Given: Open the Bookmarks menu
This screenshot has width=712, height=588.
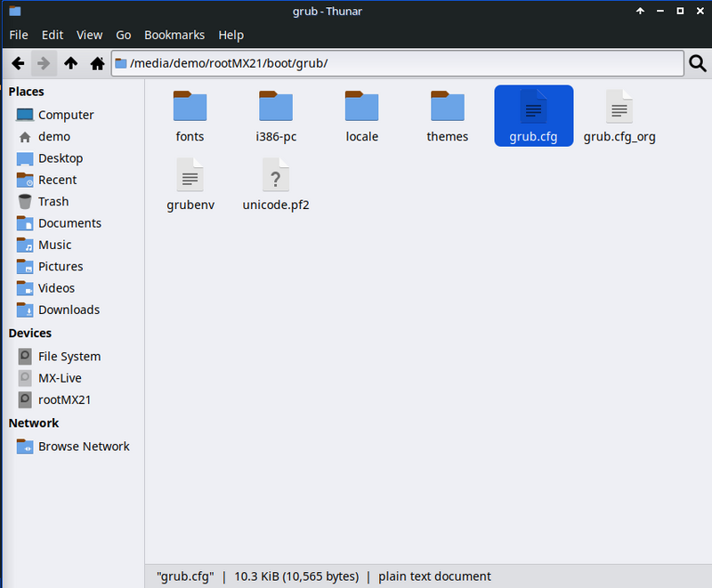Looking at the screenshot, I should click(x=174, y=35).
